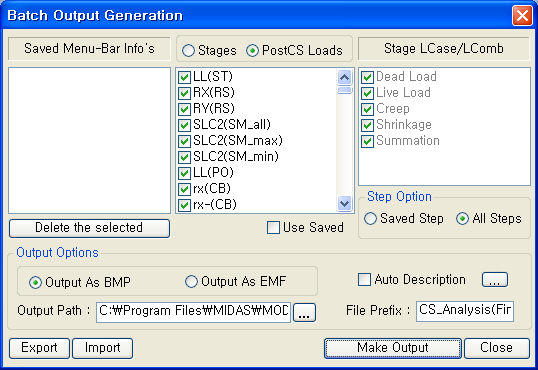Click inside the Output Path field
Image resolution: width=538 pixels, height=370 pixels.
tap(194, 312)
